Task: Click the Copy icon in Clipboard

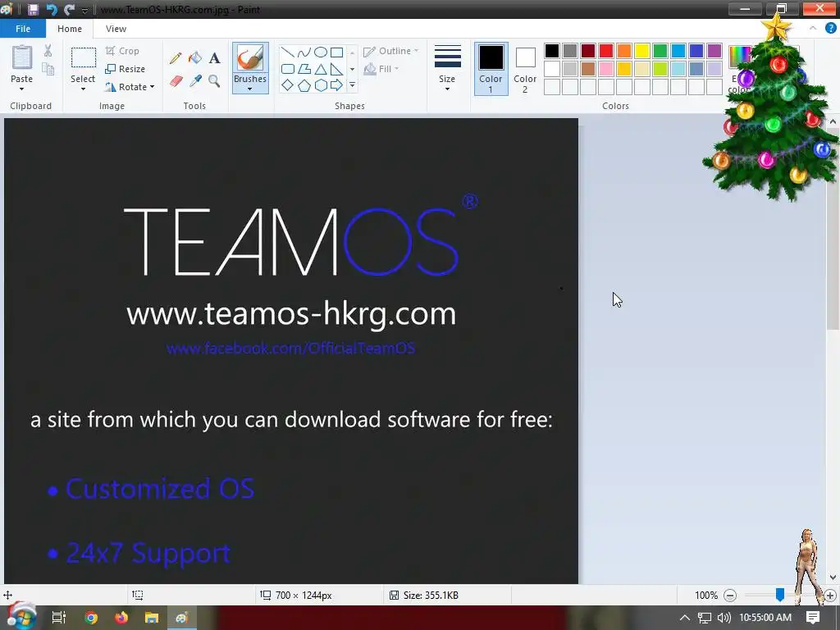Action: pos(48,69)
